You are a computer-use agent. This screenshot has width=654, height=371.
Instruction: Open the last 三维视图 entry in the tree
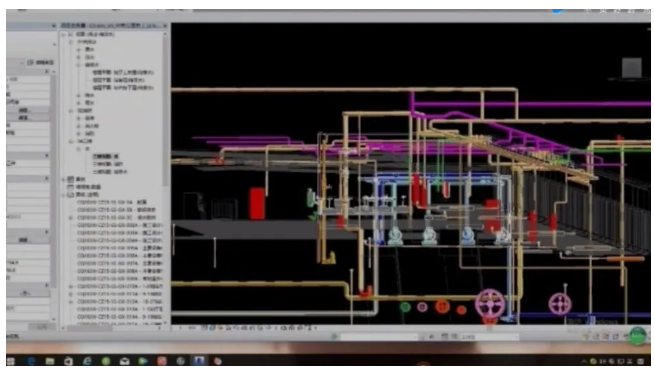110,172
